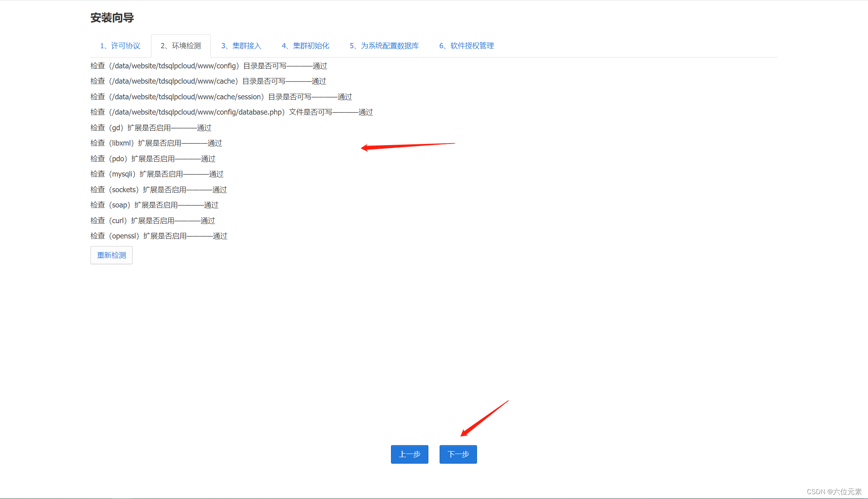
Task: Open the 5、为系统配置数据库 tab
Action: 384,46
